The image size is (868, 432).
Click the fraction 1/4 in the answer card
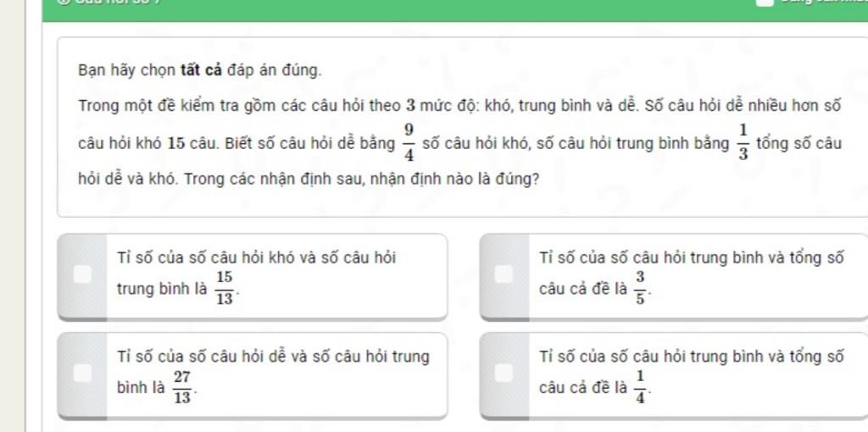[x=639, y=388]
